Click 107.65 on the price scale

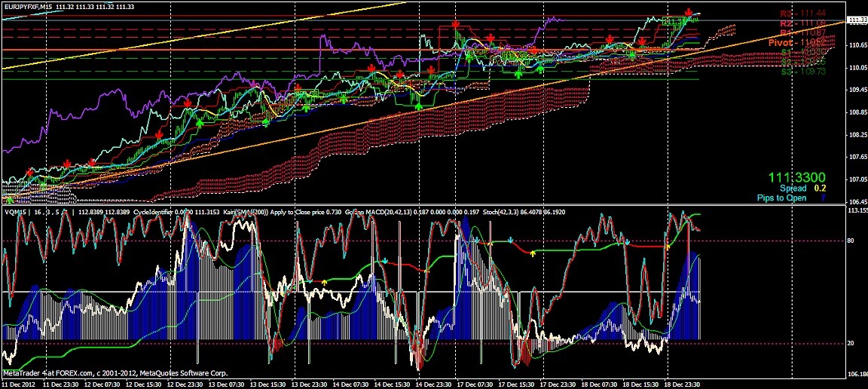(x=859, y=157)
